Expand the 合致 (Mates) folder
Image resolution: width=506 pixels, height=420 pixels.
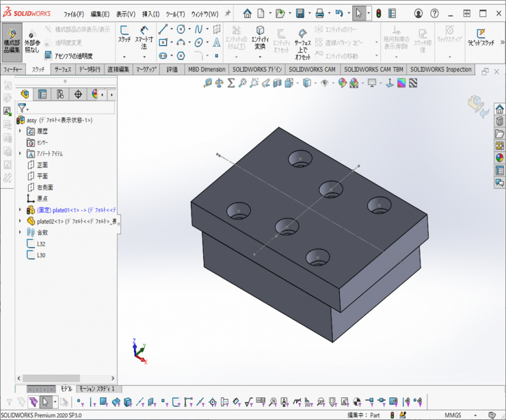tap(20, 233)
